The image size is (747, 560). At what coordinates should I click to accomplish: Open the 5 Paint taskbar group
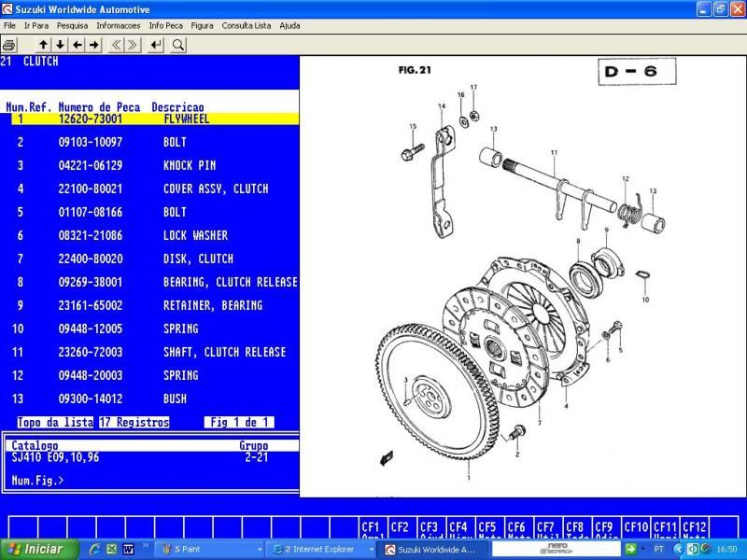pyautogui.click(x=211, y=549)
